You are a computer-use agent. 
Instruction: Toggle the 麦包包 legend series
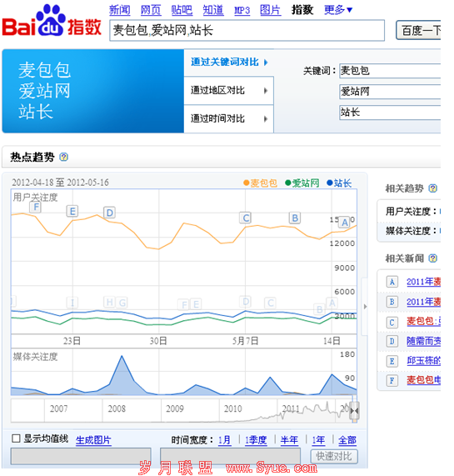pyautogui.click(x=260, y=183)
